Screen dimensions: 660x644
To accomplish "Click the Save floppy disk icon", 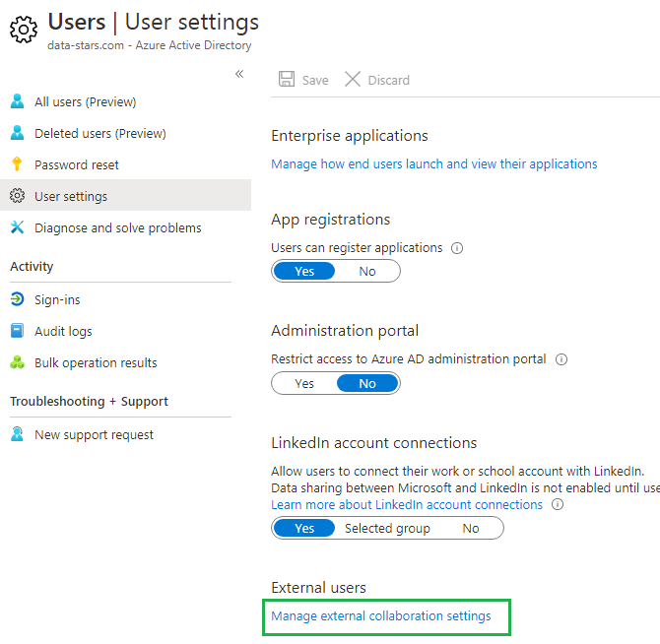I will coord(287,80).
